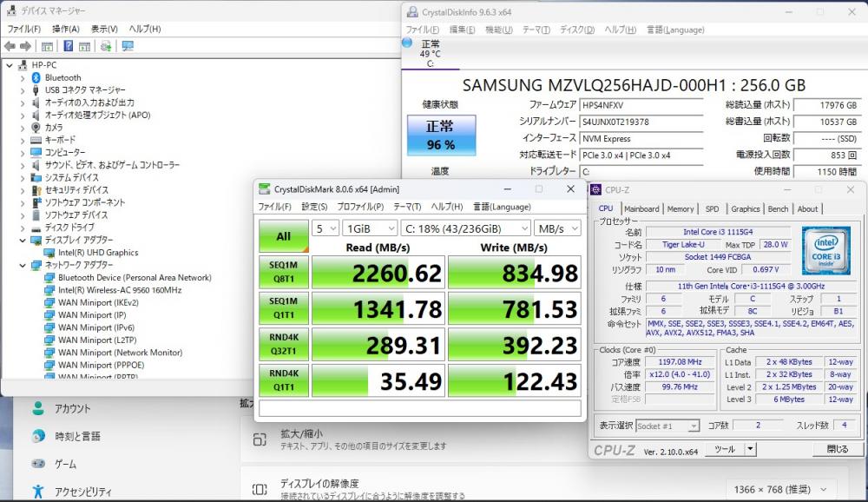Select the keyboard (キーボード) device category
Screen dimensions: 868x502
pos(60,140)
